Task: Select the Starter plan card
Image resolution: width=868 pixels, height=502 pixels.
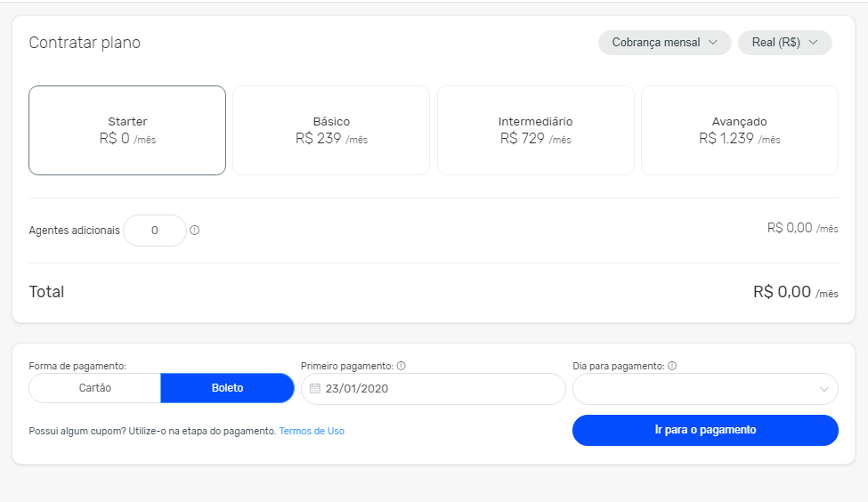Action: tap(127, 130)
